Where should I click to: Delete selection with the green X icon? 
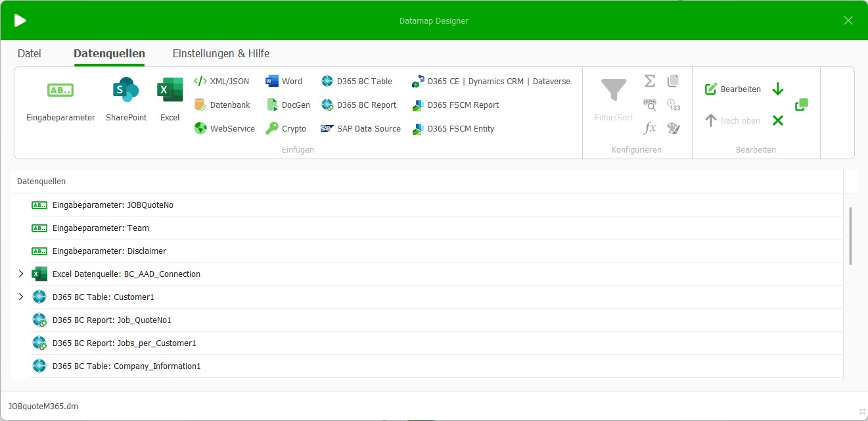click(x=778, y=120)
